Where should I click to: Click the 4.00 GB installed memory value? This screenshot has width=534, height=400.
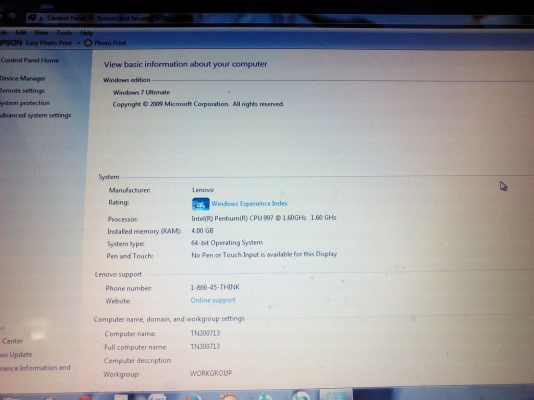[x=202, y=231]
